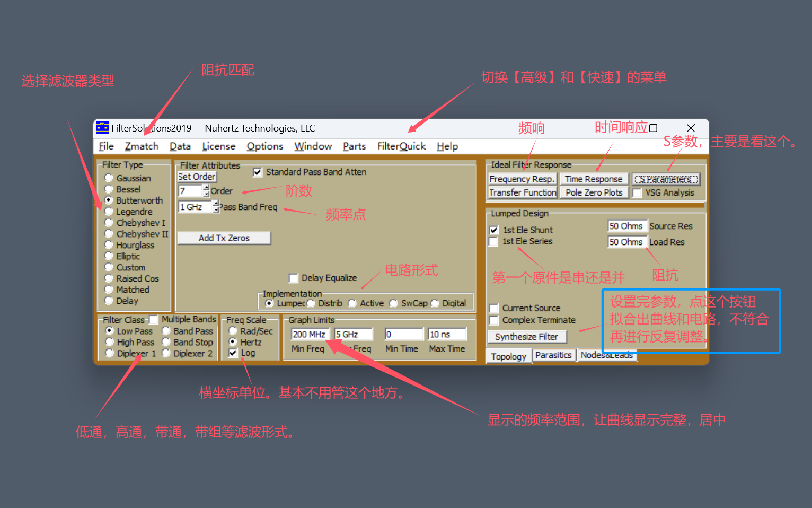The width and height of the screenshot is (812, 508).
Task: Switch to the Parasitics tab
Action: (553, 355)
